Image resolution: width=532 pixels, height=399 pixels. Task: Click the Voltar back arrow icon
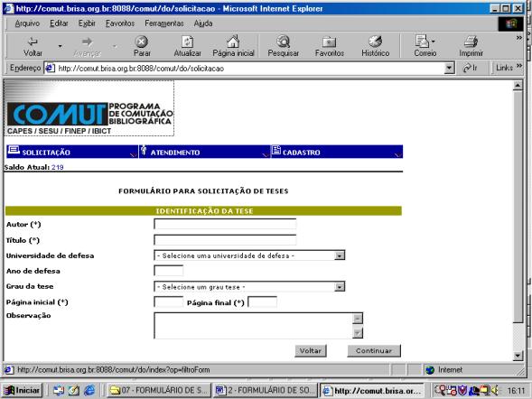33,42
